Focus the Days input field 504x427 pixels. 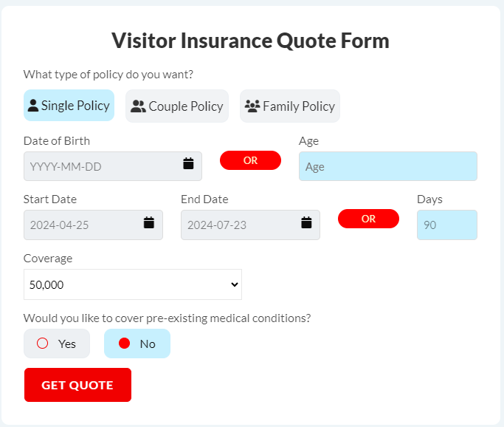(447, 225)
